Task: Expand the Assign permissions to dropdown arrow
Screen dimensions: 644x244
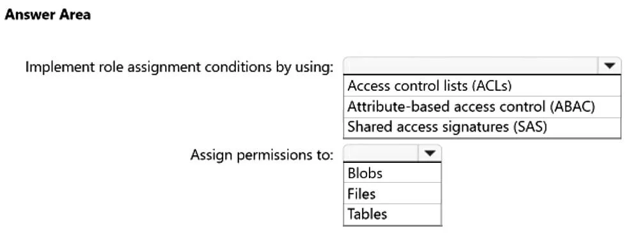Action: tap(430, 153)
